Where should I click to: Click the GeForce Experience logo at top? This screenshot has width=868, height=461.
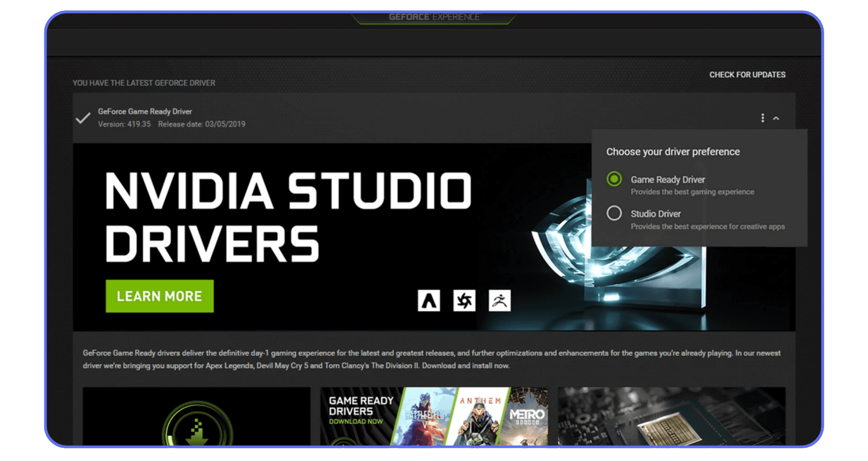tap(434, 17)
